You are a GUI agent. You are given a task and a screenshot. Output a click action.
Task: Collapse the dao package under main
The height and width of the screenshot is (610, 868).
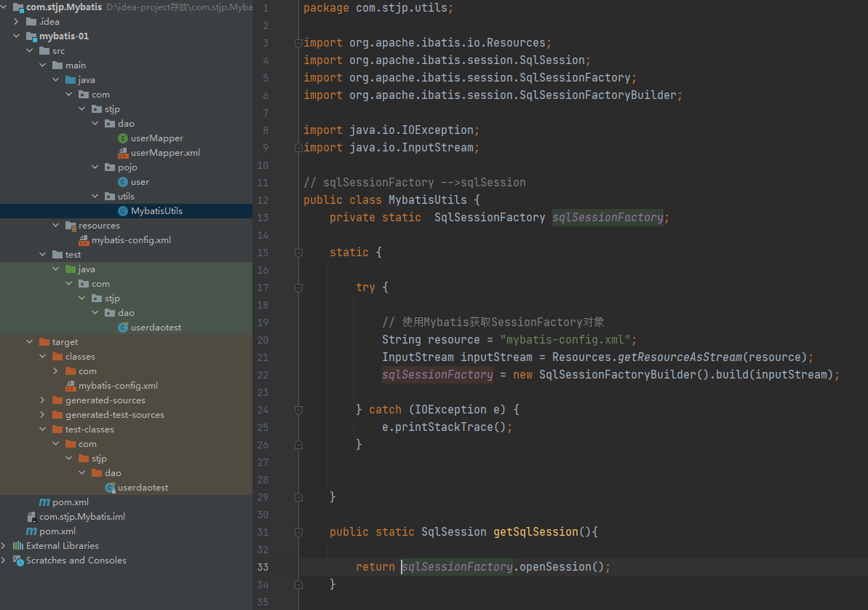coord(95,124)
